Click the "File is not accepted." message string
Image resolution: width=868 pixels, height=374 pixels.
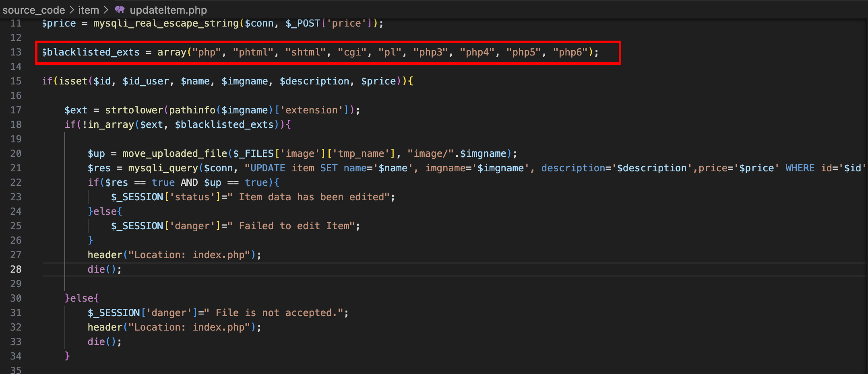point(279,313)
